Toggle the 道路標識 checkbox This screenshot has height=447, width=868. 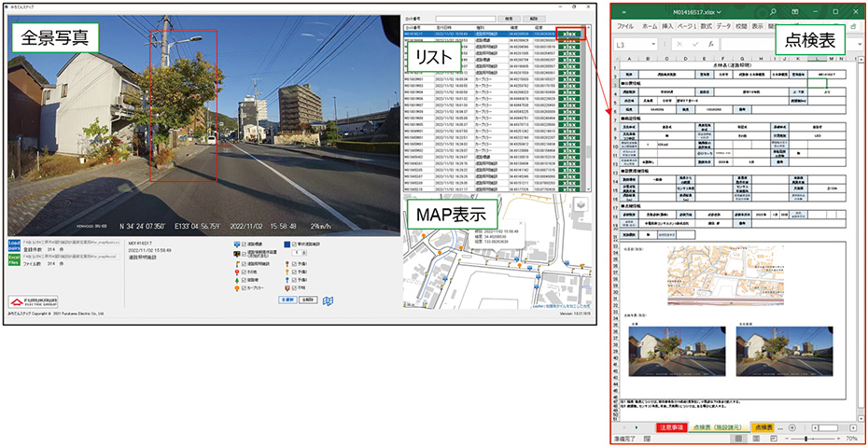coord(243,244)
